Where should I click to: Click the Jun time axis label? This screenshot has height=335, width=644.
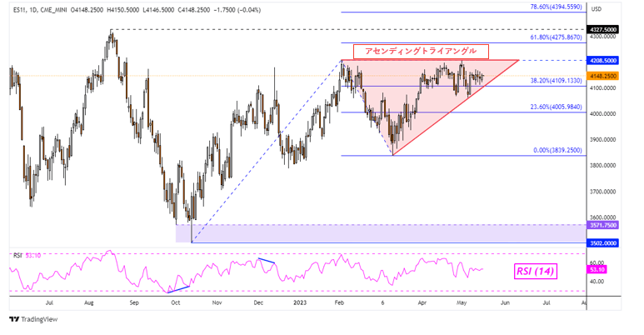505,303
